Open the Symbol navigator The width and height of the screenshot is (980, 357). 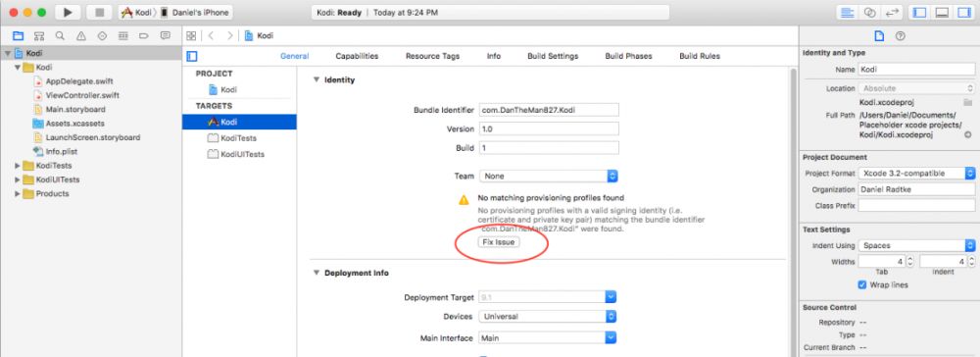39,35
